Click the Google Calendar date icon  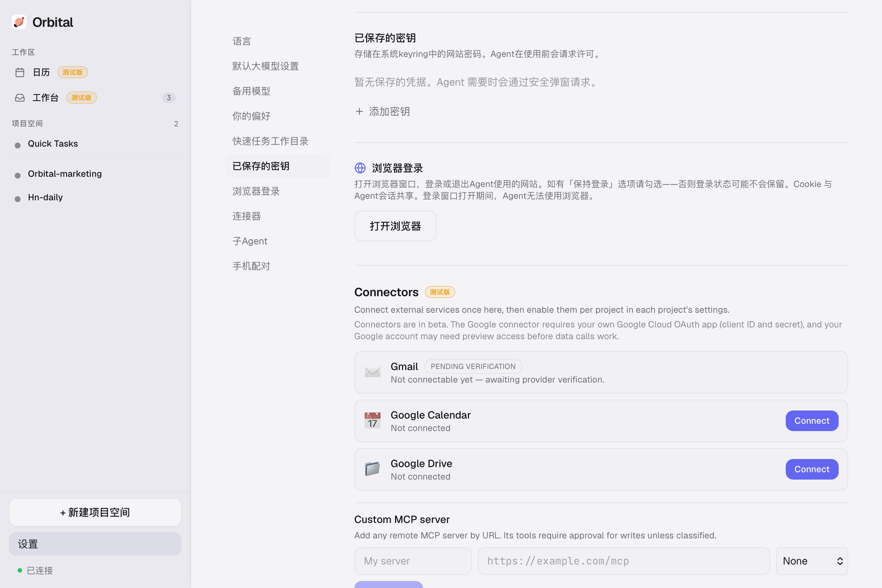coord(372,420)
